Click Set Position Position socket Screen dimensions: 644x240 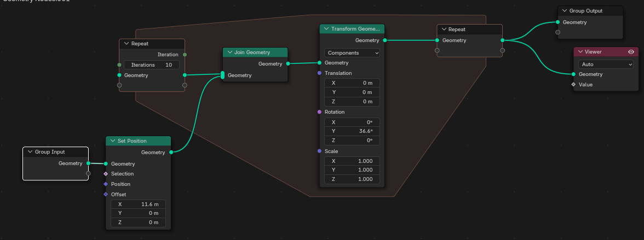tap(106, 184)
